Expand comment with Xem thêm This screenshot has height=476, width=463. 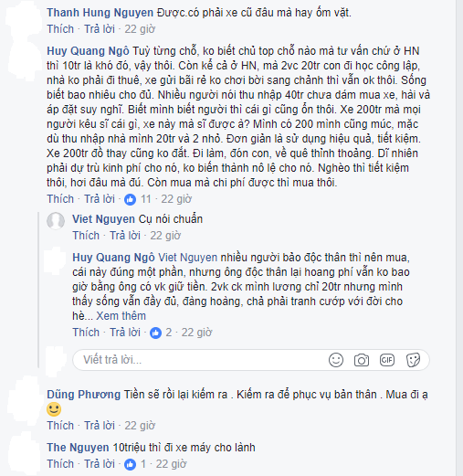pos(121,316)
